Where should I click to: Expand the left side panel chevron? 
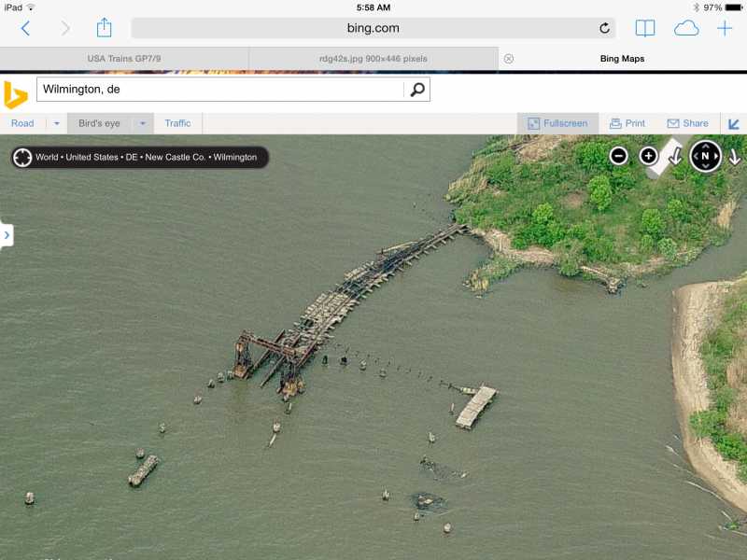point(7,235)
